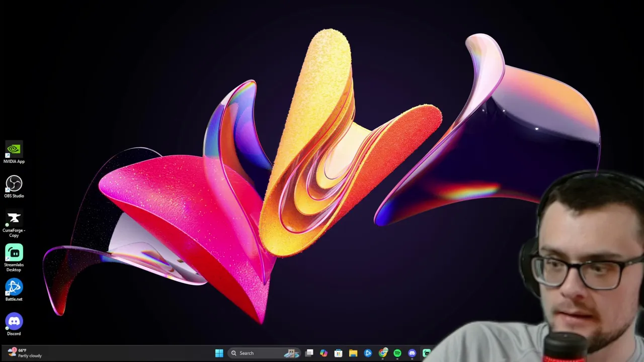Screen dimensions: 644x362
Task: Switch to Streamlabs in the taskbar
Action: pos(426,353)
